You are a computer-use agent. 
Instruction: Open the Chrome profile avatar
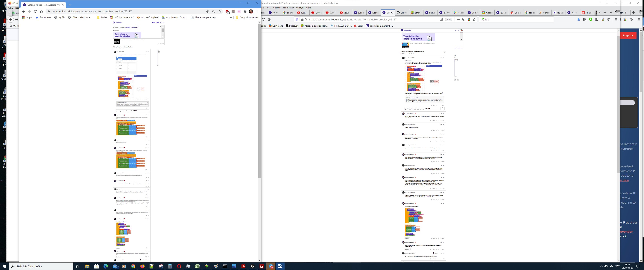251,11
